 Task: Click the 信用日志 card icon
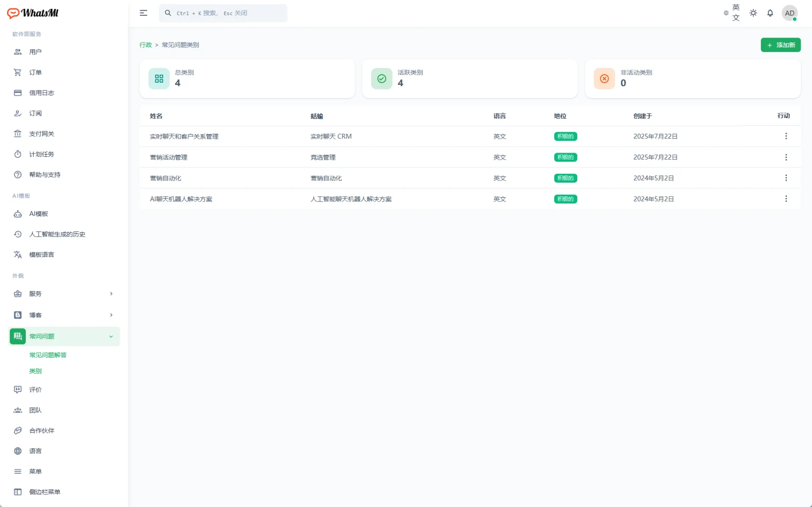[x=18, y=93]
